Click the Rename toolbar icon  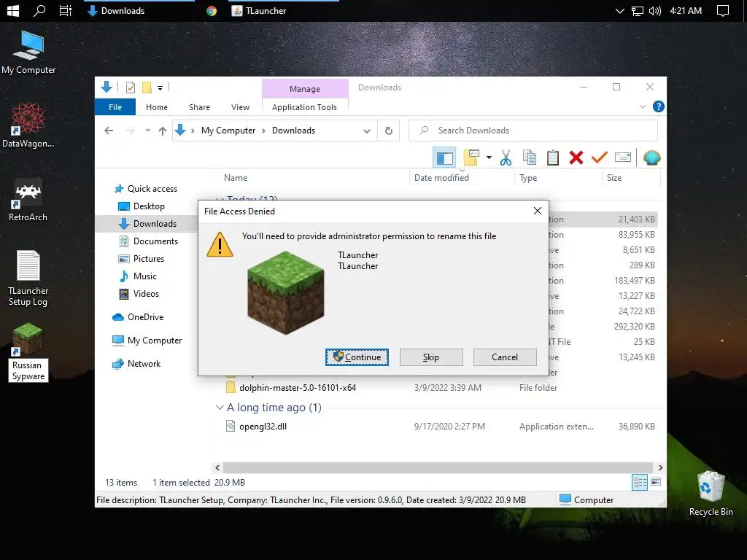pyautogui.click(x=623, y=157)
